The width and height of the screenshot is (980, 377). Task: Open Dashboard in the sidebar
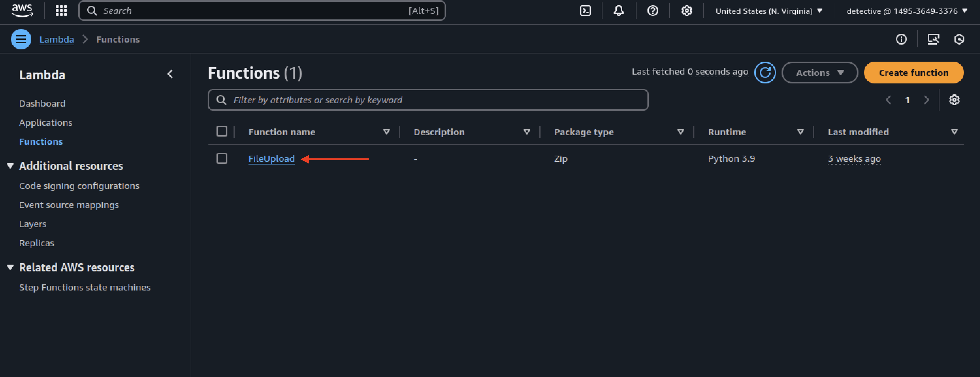click(x=42, y=103)
